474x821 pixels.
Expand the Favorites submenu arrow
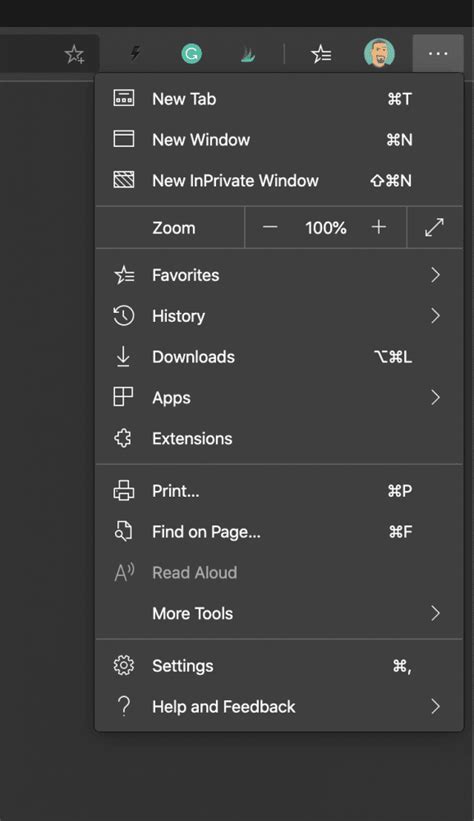pyautogui.click(x=435, y=275)
